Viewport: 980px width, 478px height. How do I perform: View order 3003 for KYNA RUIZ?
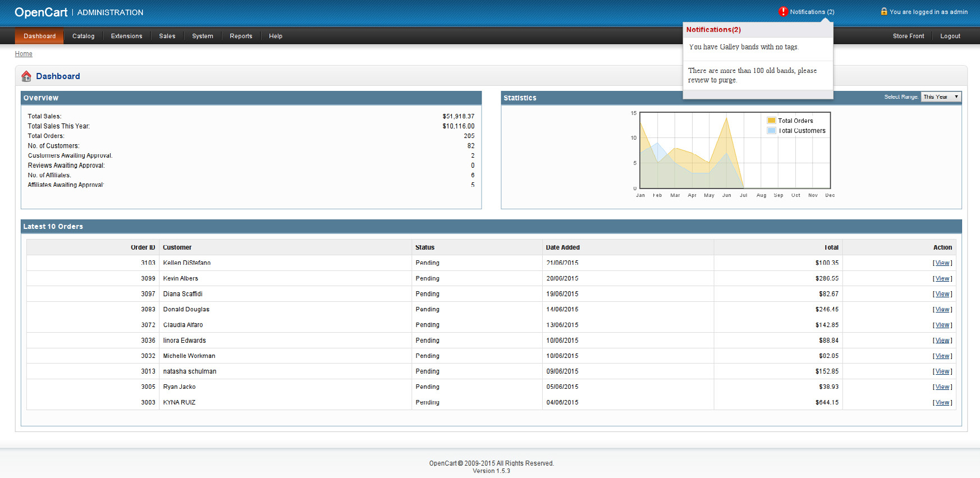coord(942,403)
